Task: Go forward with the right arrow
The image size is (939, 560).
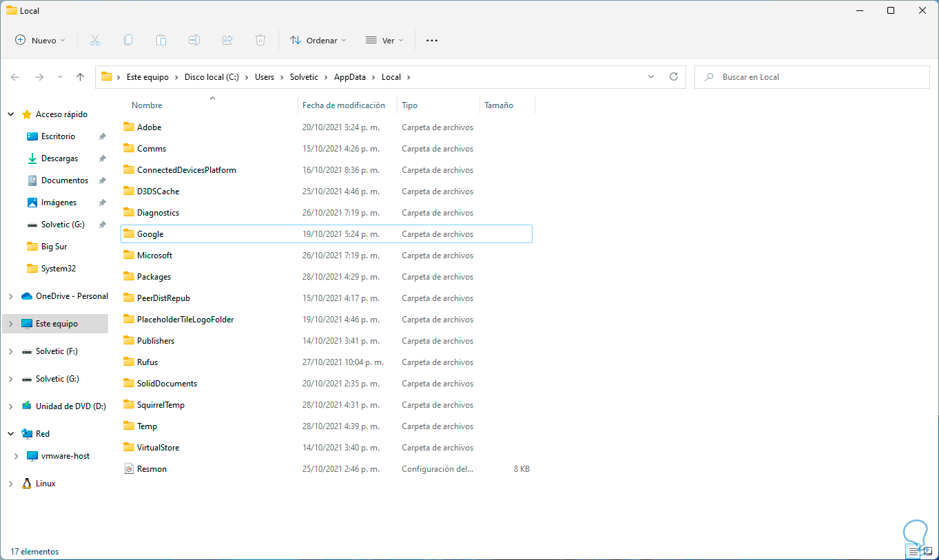Action: (x=39, y=77)
